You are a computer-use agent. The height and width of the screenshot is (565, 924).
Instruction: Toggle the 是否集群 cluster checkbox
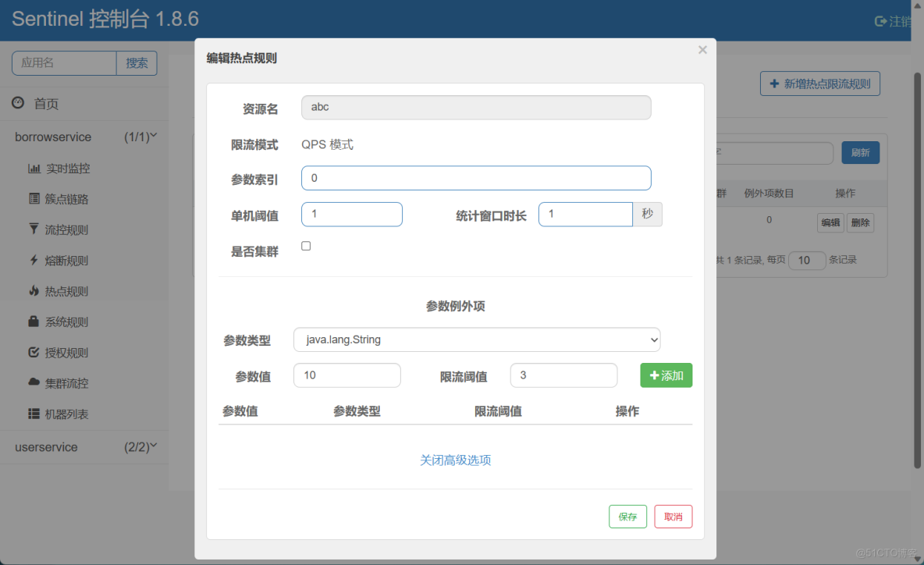[x=305, y=245]
